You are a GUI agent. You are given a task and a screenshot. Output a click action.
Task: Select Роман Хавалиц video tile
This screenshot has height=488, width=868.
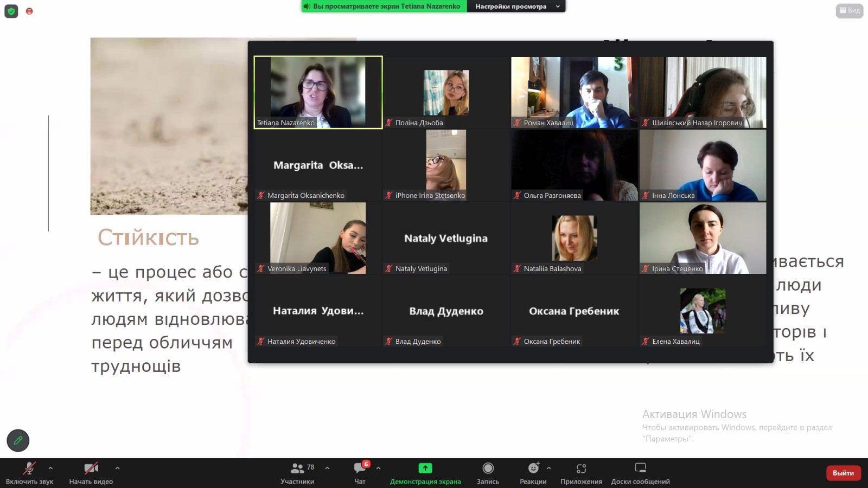574,92
